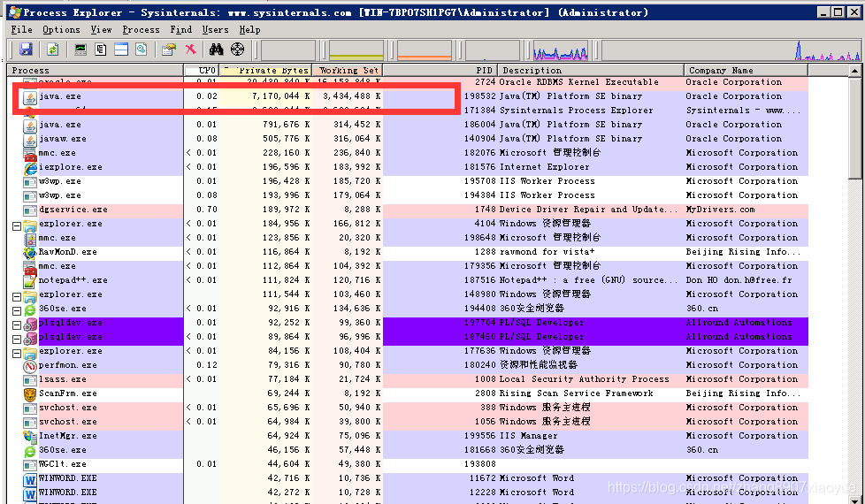Viewport: 865px width, 504px height.
Task: Open the Properties toolbar icon
Action: point(169,50)
